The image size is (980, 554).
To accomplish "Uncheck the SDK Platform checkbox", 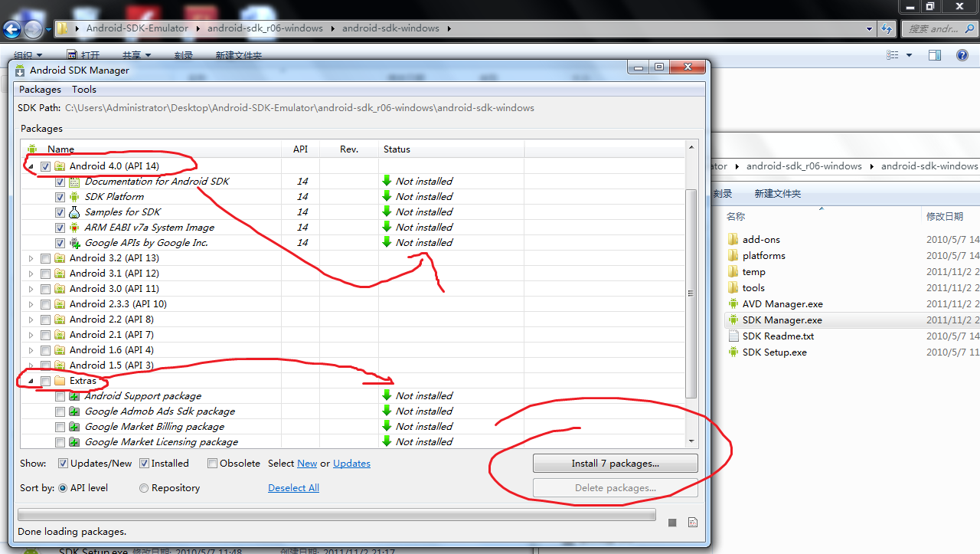I will point(60,197).
